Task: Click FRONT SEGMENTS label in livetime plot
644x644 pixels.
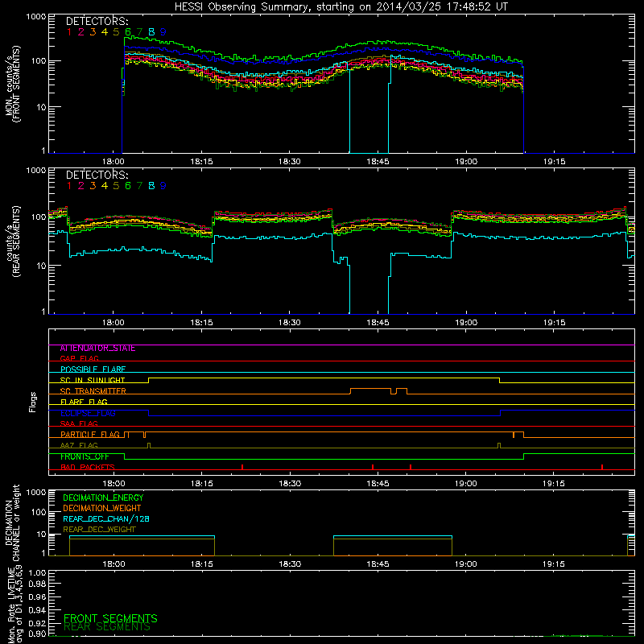Action: (110, 618)
